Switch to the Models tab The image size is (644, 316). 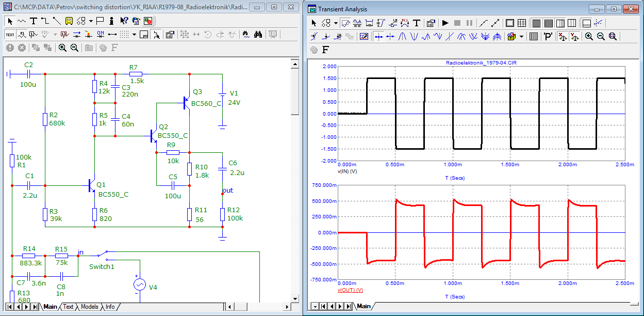(x=89, y=307)
